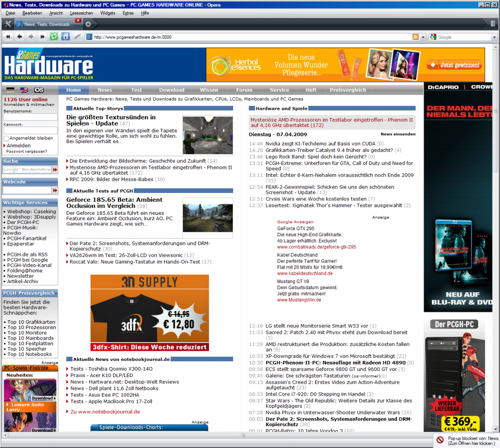This screenshot has width=500, height=448.
Task: Open the texture sins article thumbnail
Action: pos(208,135)
